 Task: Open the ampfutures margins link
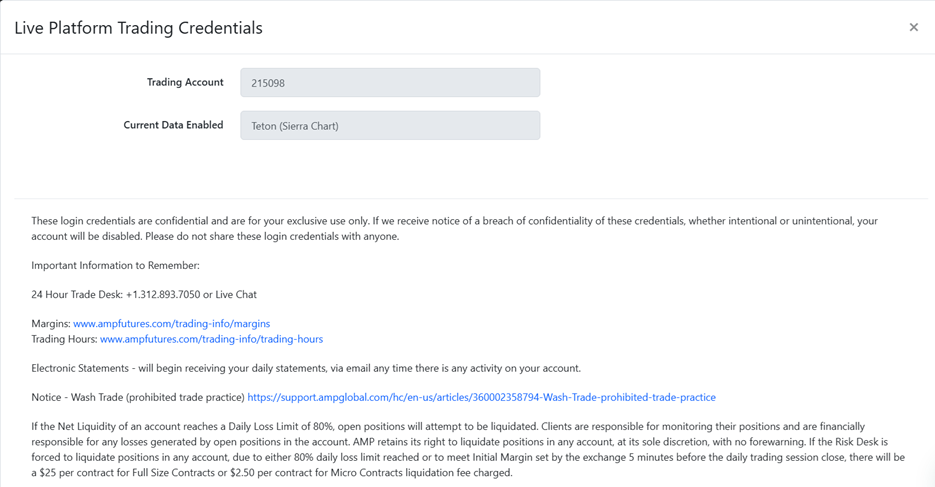point(171,324)
